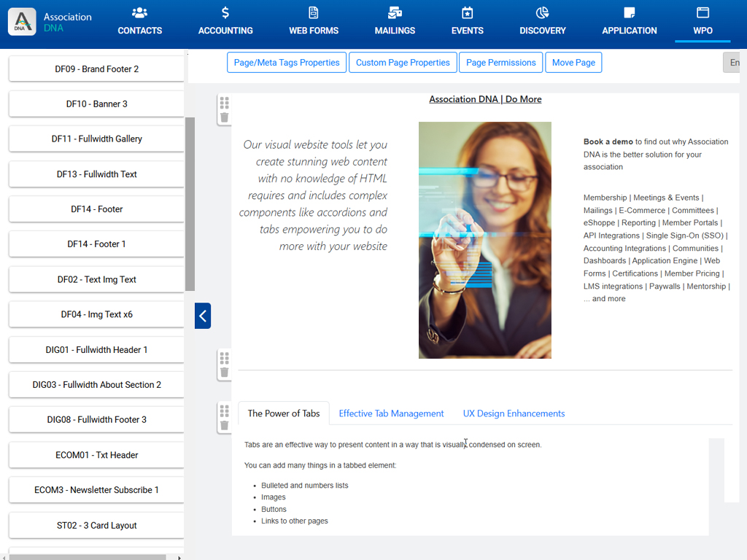
Task: Open the ACCOUNTING menu
Action: [225, 31]
